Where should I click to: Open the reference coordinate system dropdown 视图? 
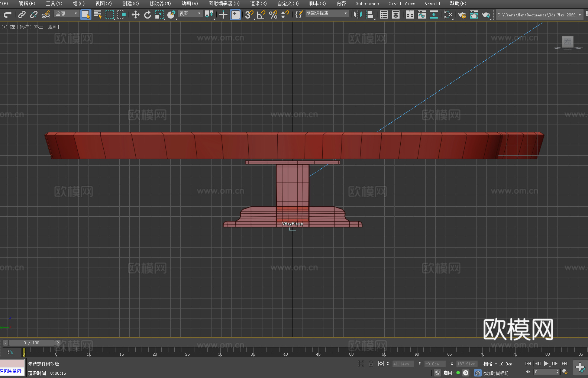(x=190, y=13)
